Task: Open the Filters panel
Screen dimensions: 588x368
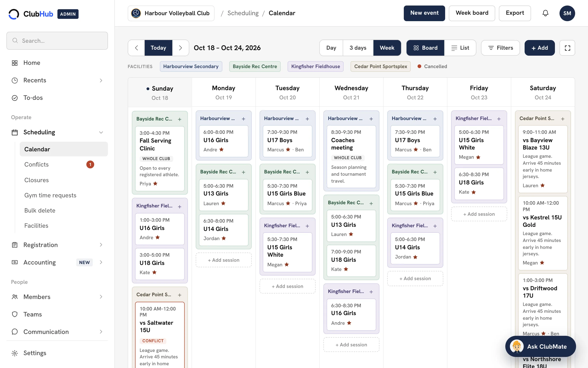Action: (x=500, y=48)
